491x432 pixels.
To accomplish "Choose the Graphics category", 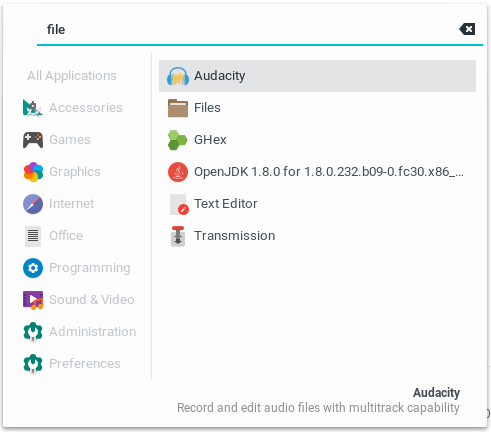I will click(62, 172).
